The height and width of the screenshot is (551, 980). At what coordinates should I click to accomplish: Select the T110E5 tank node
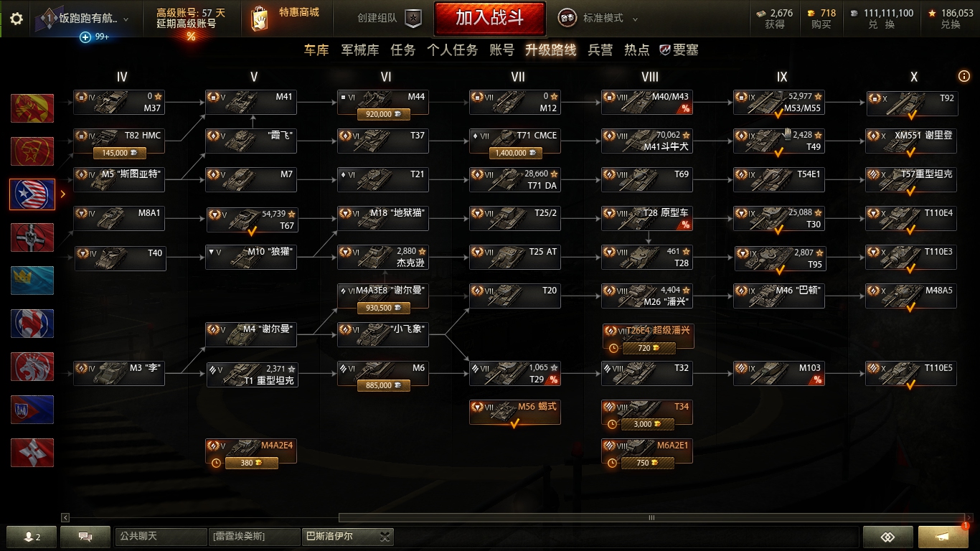coord(911,375)
